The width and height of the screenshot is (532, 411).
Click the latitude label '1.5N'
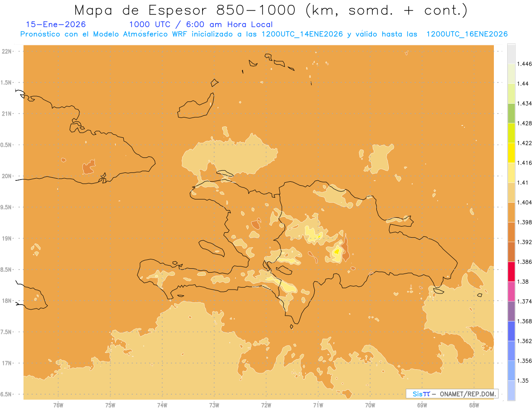(6, 82)
